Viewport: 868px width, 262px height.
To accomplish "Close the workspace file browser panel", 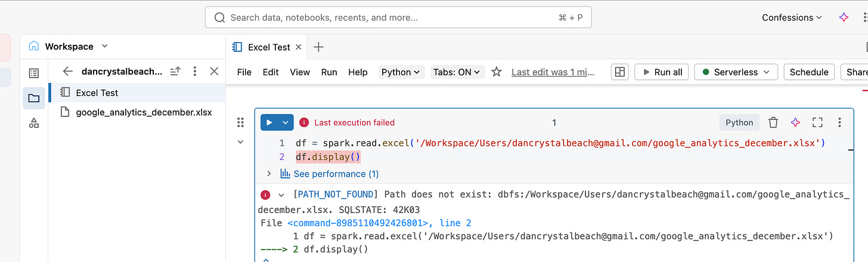I will tap(215, 71).
